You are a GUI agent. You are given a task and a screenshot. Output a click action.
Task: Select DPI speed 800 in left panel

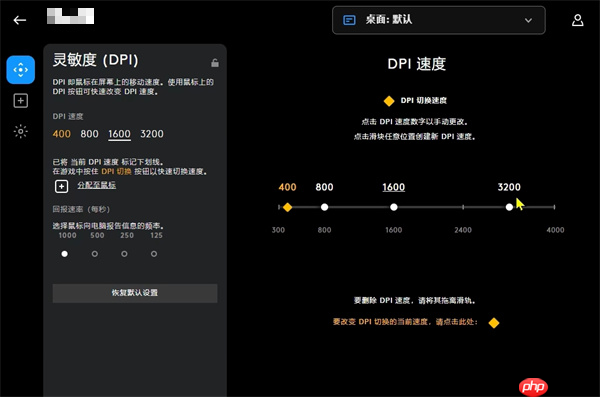[89, 134]
